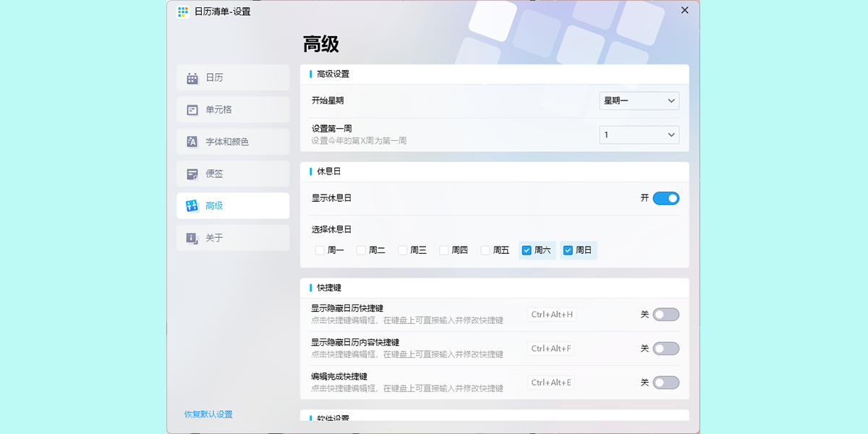Expand the 设置第一周 dropdown
The image size is (868, 434).
(639, 135)
